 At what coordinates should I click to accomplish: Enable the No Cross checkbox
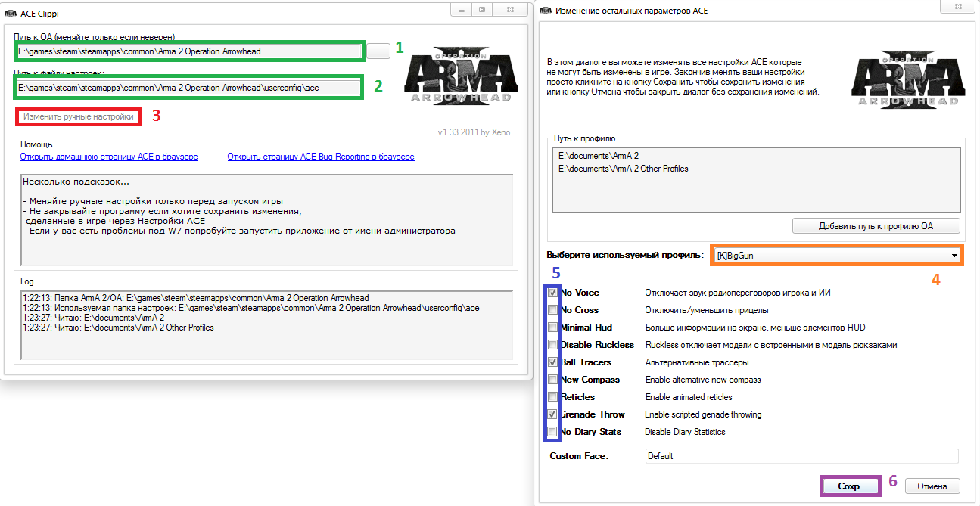click(553, 310)
